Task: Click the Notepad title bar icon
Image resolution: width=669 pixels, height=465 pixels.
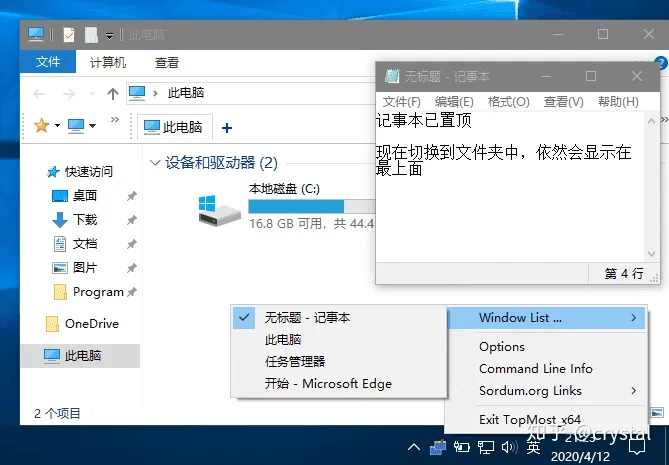Action: tap(391, 76)
